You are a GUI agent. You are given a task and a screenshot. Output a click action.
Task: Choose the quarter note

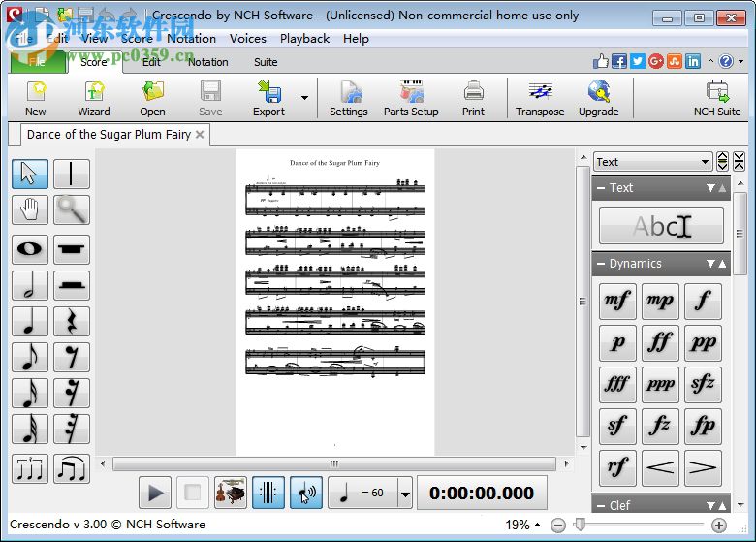point(30,321)
